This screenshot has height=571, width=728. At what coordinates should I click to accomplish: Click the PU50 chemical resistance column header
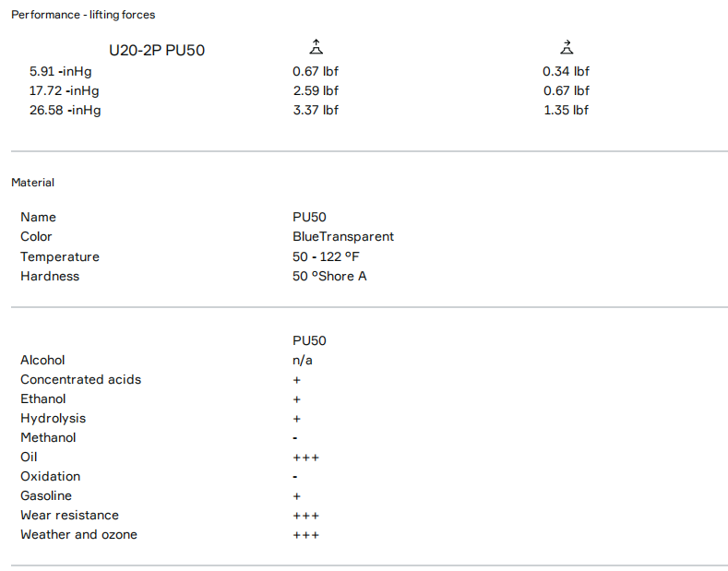(309, 340)
